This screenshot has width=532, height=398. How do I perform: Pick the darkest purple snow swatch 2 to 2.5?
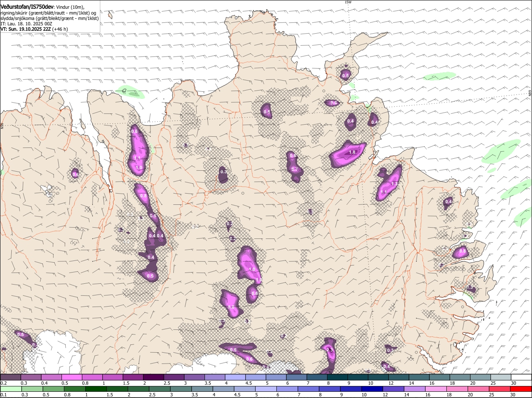pos(154,377)
